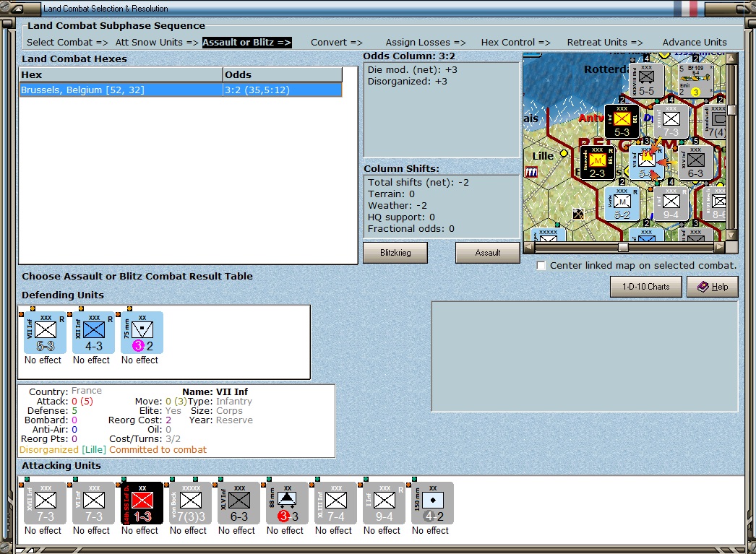The width and height of the screenshot is (756, 554).
Task: Click the 5-5 infantry unit near Rotterdam
Action: pos(647,80)
